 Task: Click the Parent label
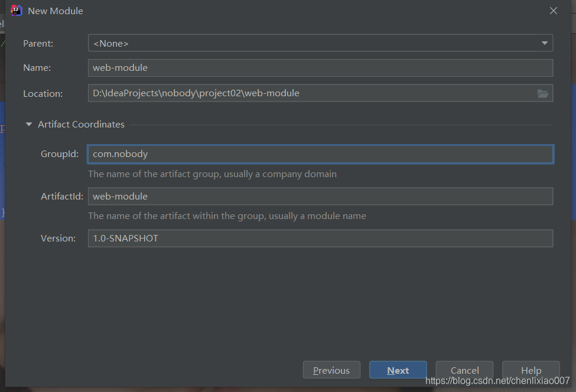click(38, 43)
